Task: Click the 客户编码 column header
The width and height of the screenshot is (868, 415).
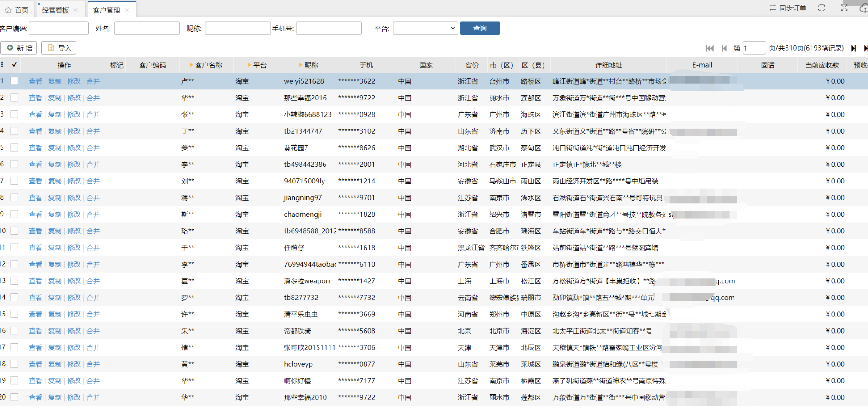Action: (x=153, y=65)
